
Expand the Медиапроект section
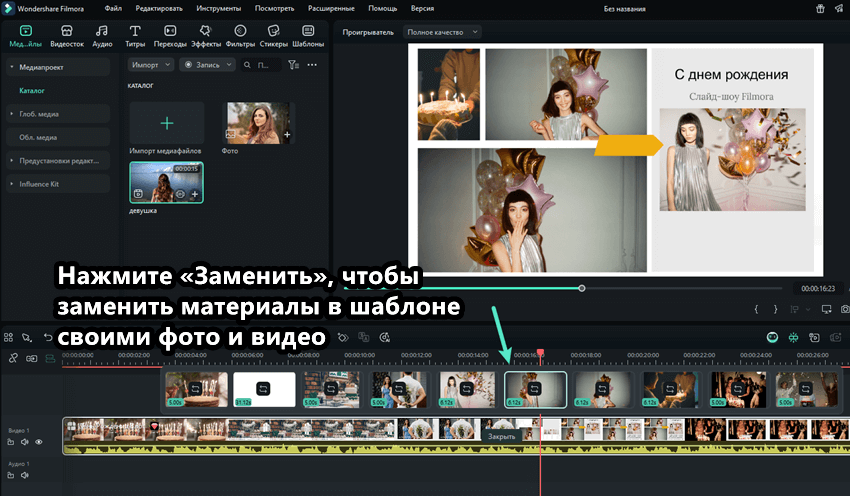point(59,67)
